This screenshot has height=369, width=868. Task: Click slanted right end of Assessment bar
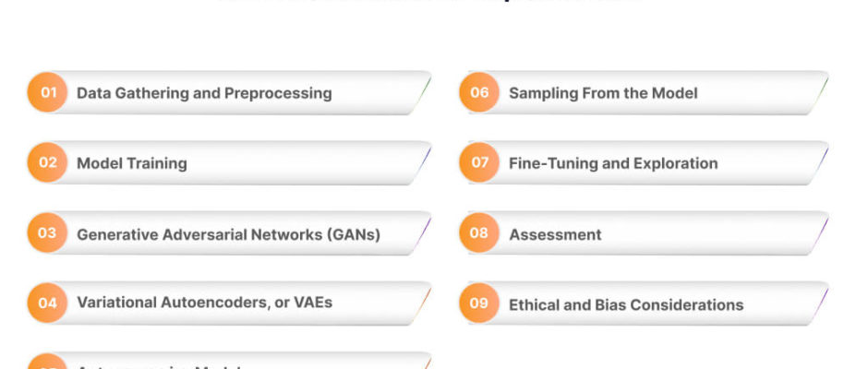coord(818,232)
